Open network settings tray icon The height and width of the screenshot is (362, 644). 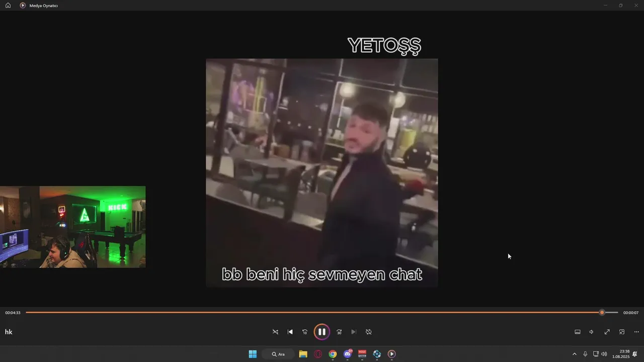pos(596,354)
